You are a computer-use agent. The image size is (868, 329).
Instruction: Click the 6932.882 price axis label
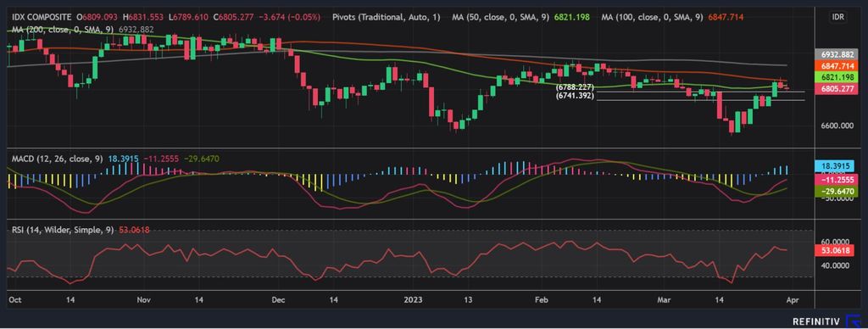(x=836, y=55)
